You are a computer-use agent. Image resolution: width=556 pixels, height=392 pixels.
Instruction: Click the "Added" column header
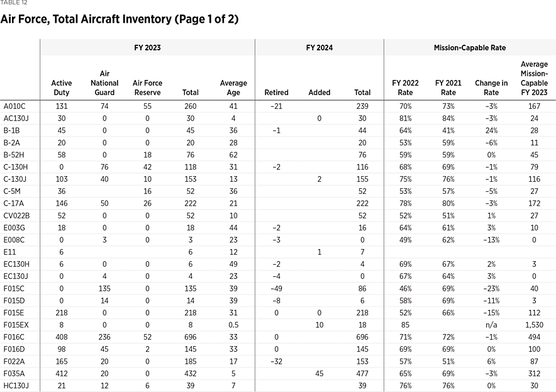(320, 92)
